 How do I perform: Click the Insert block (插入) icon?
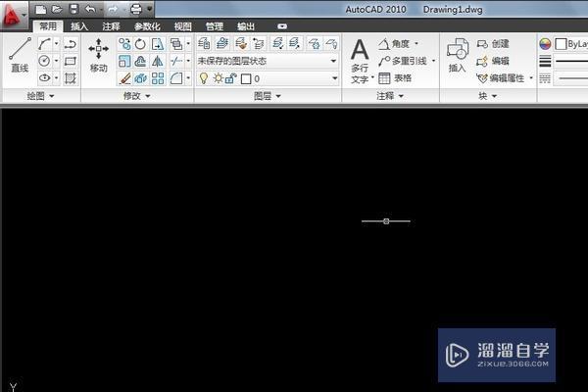pos(457,55)
